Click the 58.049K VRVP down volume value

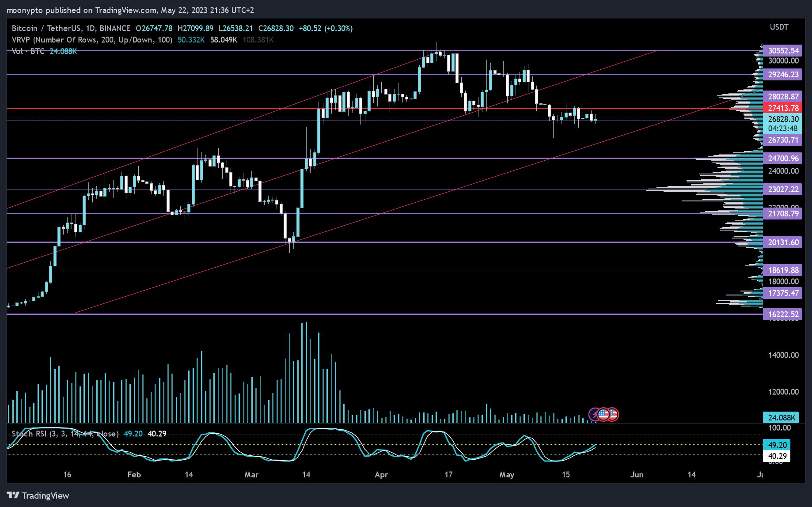pos(224,40)
